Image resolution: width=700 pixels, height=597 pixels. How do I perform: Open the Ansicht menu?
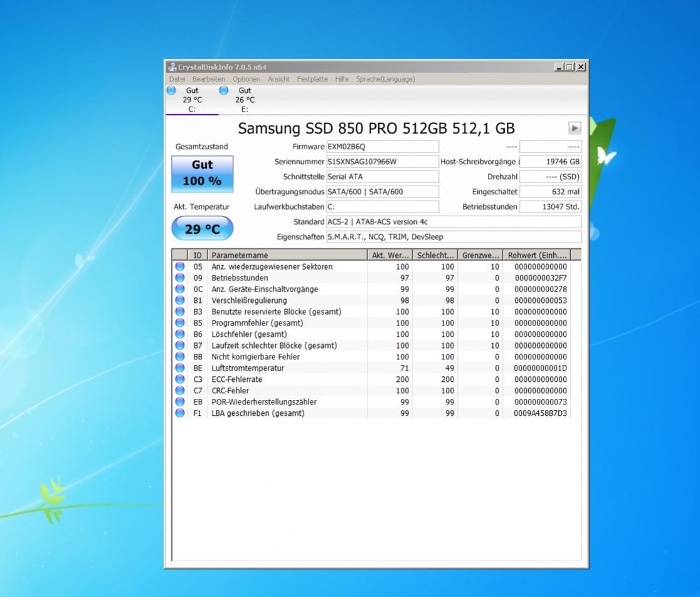point(278,79)
